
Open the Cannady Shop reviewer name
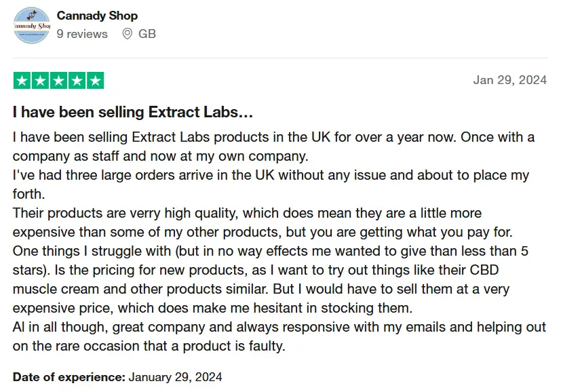click(x=97, y=16)
